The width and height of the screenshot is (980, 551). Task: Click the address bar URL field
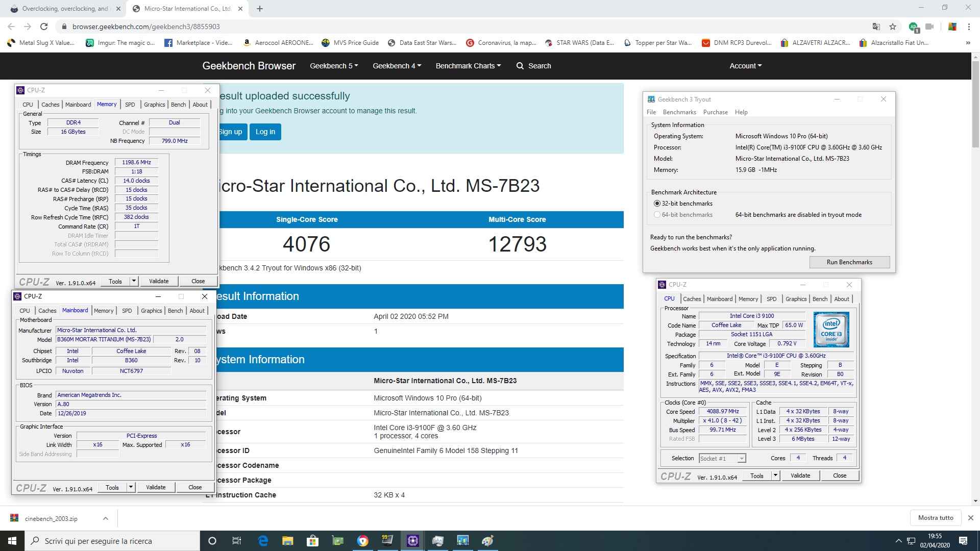coord(459,27)
